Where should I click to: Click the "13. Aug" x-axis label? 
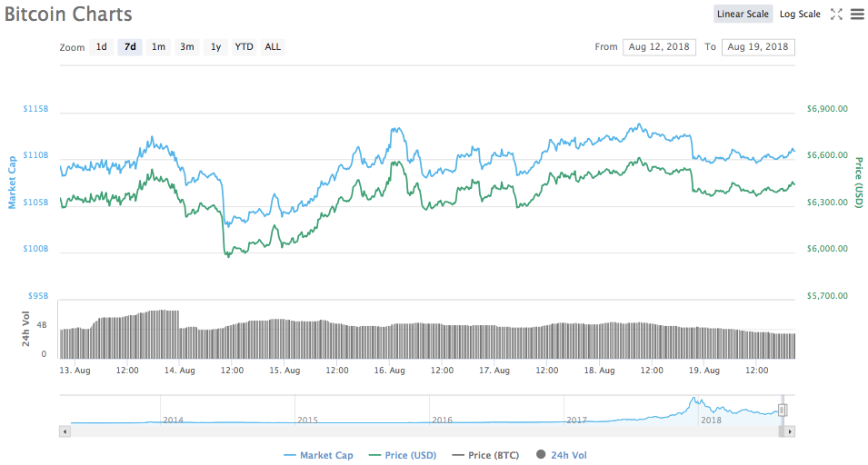coord(75,371)
